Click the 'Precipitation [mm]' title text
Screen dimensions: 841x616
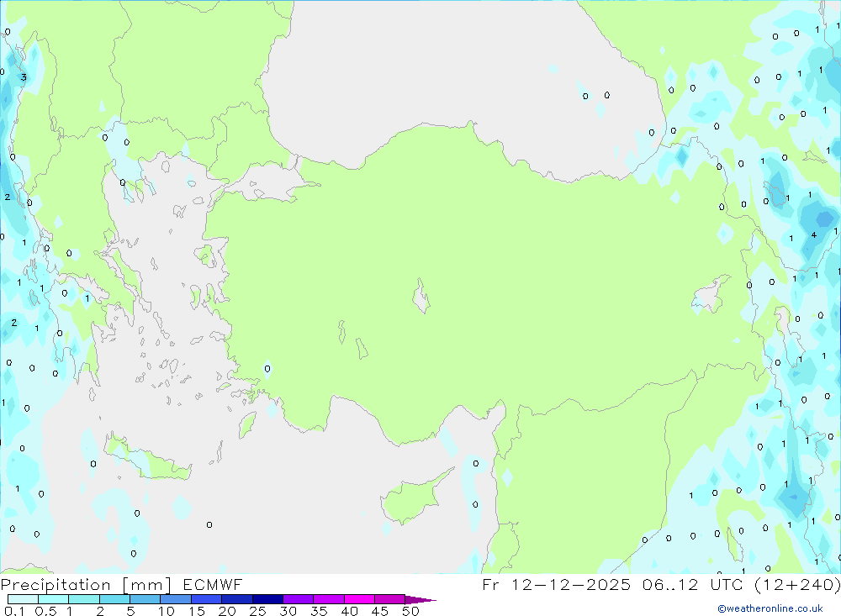point(86,585)
